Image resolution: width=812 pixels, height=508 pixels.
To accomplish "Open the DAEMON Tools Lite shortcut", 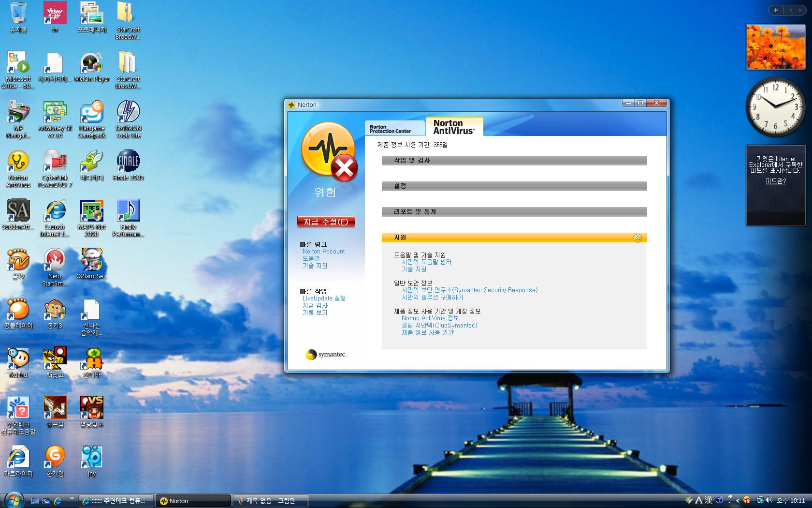I will click(x=129, y=120).
